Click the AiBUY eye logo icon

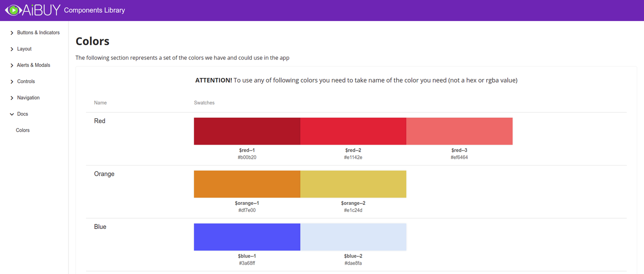click(x=13, y=10)
